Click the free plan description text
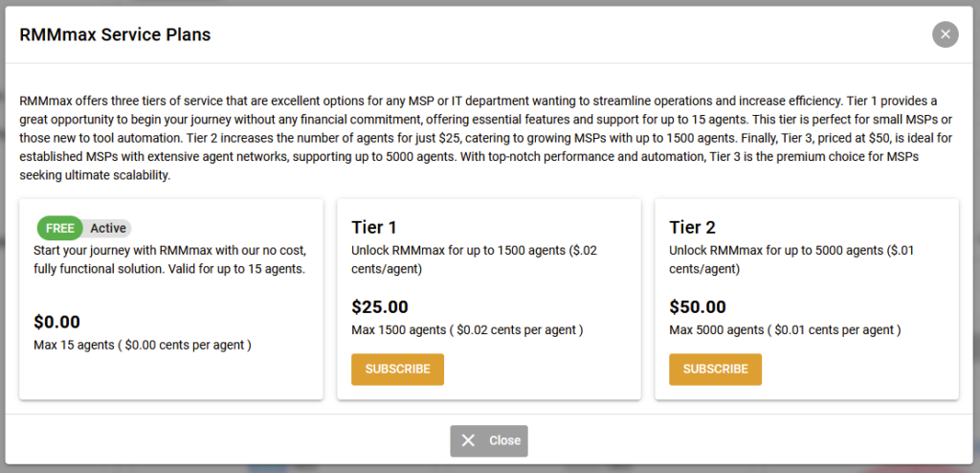This screenshot has height=473, width=980. pyautogui.click(x=170, y=260)
